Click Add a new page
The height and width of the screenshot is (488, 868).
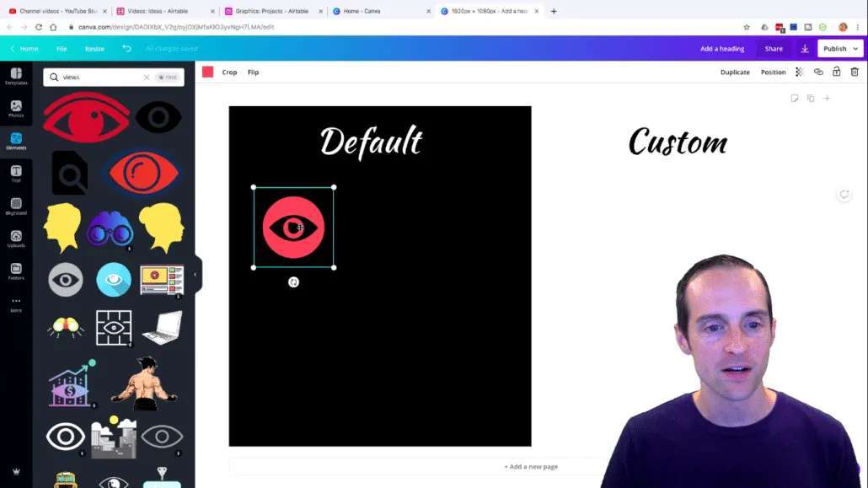(x=531, y=466)
